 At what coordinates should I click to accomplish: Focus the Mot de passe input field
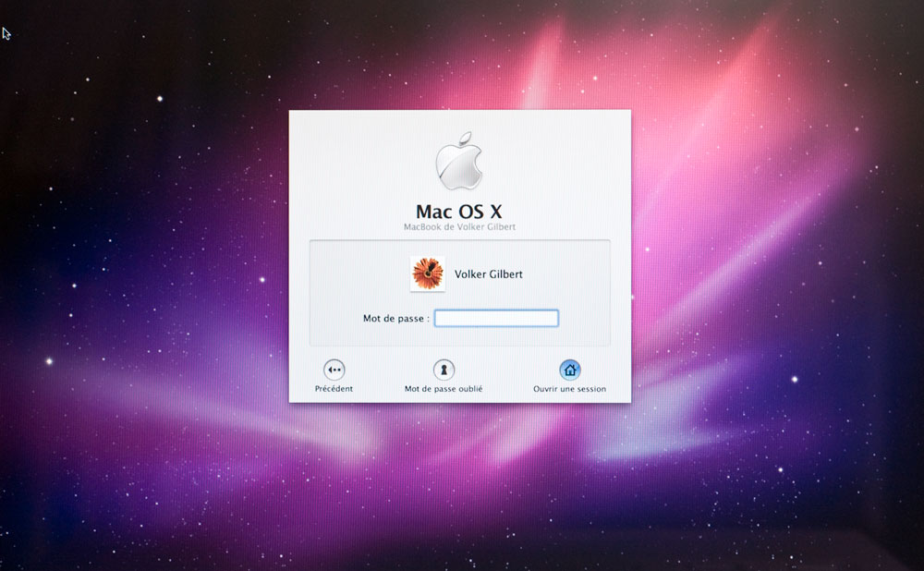(496, 318)
